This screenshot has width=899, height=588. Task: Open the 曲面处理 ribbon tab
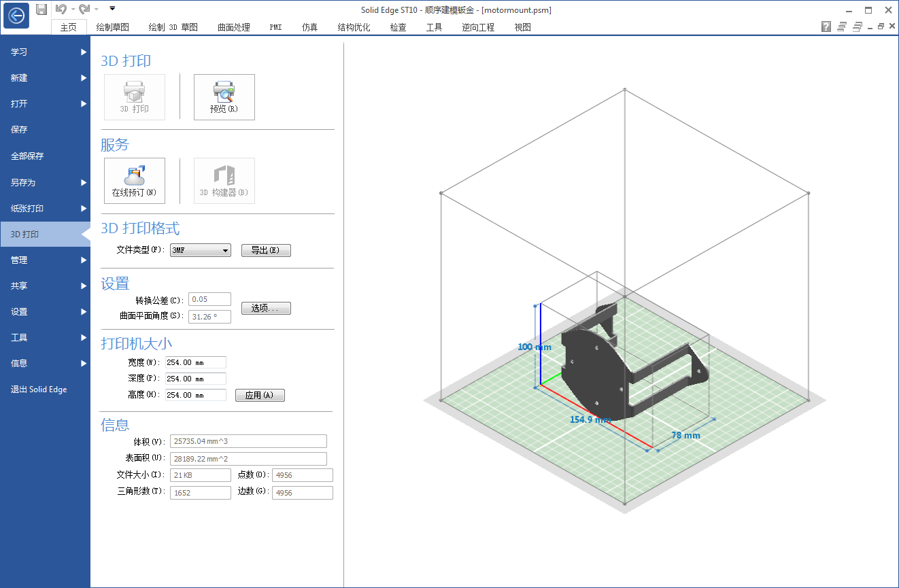(233, 27)
